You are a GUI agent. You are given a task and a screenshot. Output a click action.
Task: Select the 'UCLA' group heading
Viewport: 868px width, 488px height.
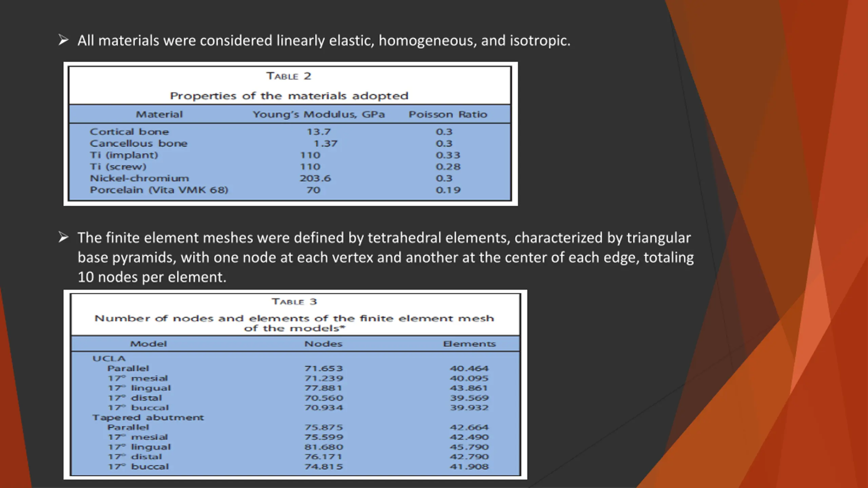point(109,359)
